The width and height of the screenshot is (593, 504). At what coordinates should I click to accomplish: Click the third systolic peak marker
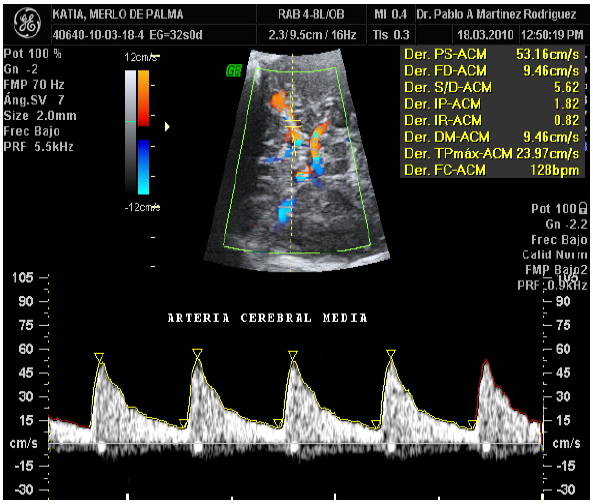point(293,356)
